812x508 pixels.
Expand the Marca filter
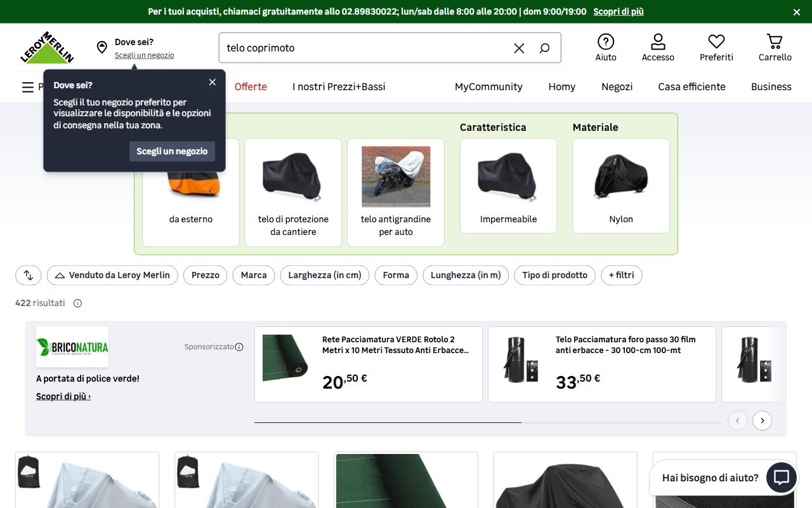point(254,275)
